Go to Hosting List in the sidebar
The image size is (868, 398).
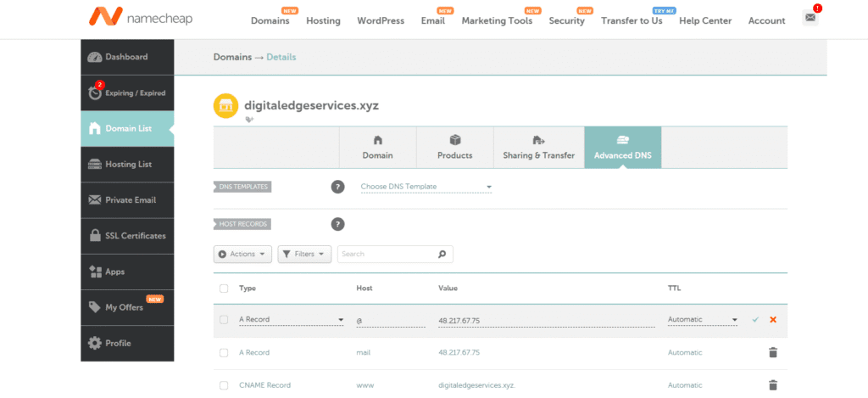tap(127, 164)
